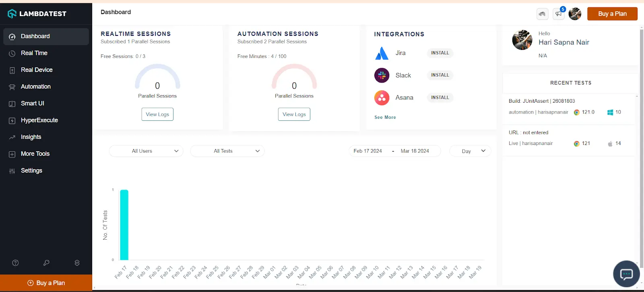
Task: Click the Live | harisapnanair entry
Action: [531, 143]
